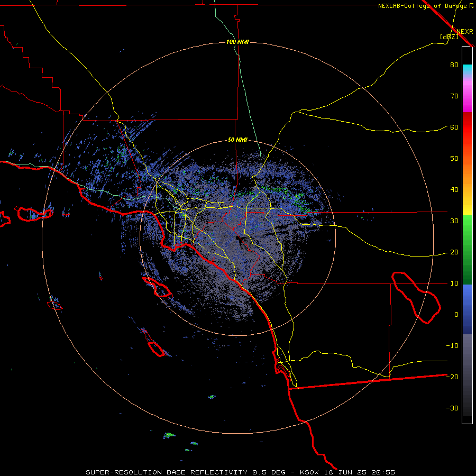Click the blue segment of the reflectivity color bar
Viewport: 476px width, 476px height.
click(467, 309)
